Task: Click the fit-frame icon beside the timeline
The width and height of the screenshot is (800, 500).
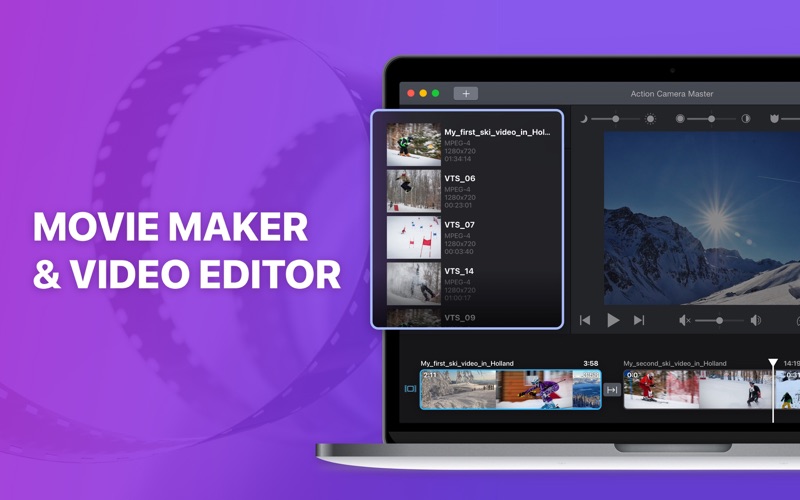Action: click(410, 389)
